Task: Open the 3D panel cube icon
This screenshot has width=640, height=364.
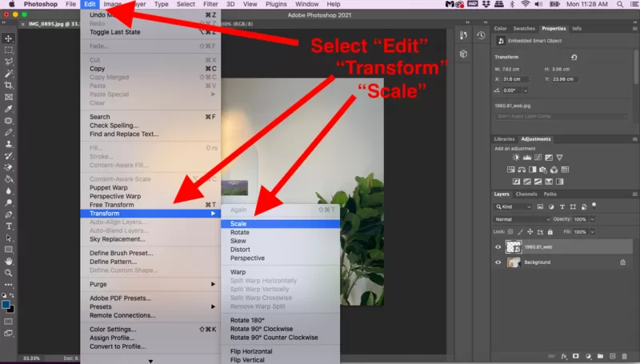Action: [x=463, y=54]
